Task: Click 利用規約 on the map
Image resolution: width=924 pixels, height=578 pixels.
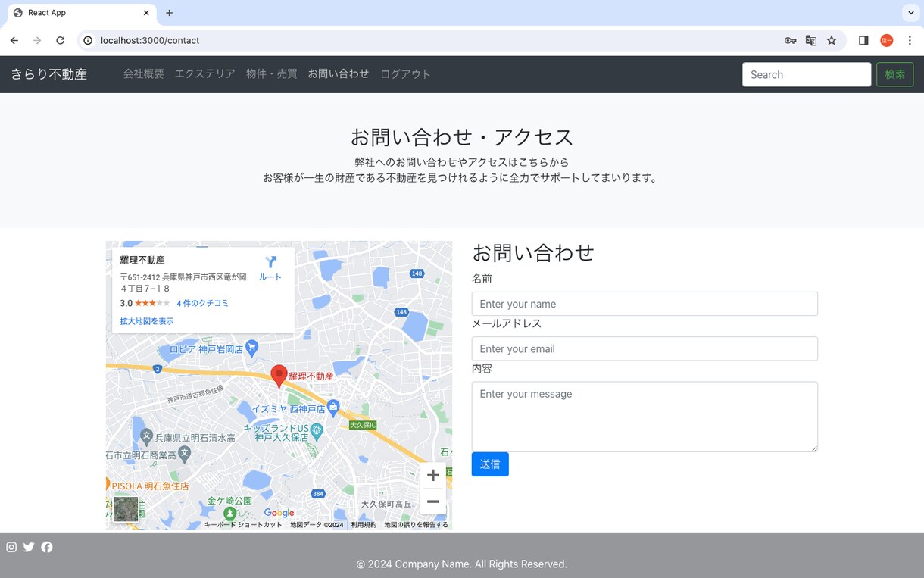Action: tap(364, 525)
